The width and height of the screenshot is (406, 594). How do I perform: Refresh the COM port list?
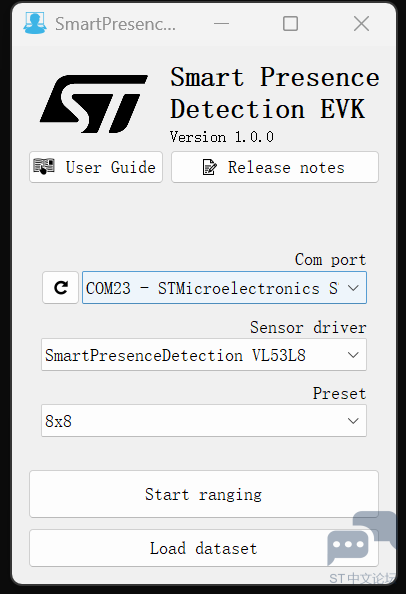61,288
